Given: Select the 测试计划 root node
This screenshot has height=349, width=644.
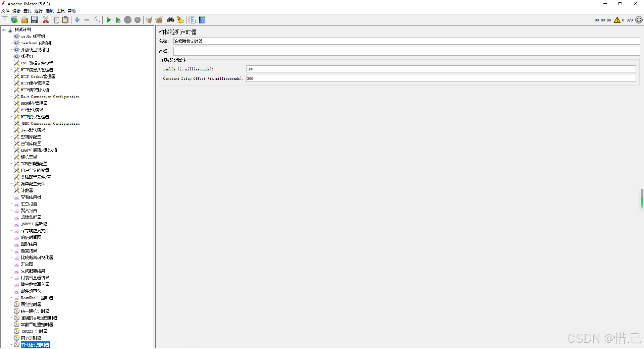Looking at the screenshot, I should point(22,30).
